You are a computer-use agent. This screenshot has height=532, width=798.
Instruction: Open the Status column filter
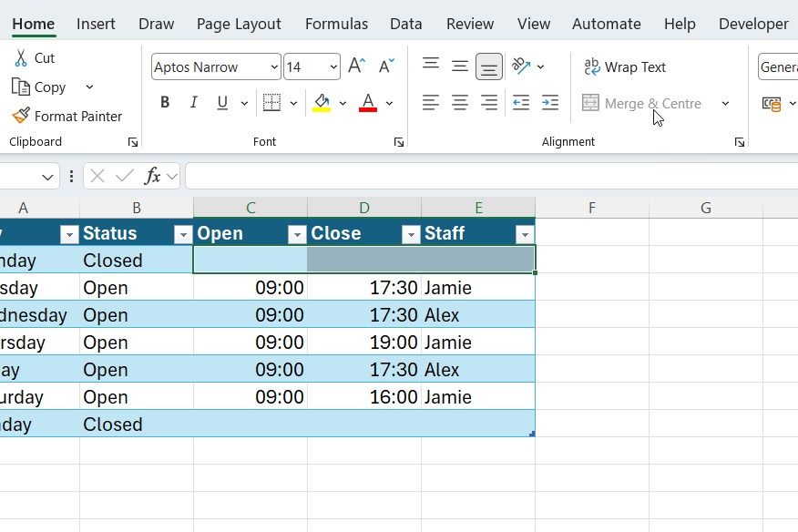[183, 234]
